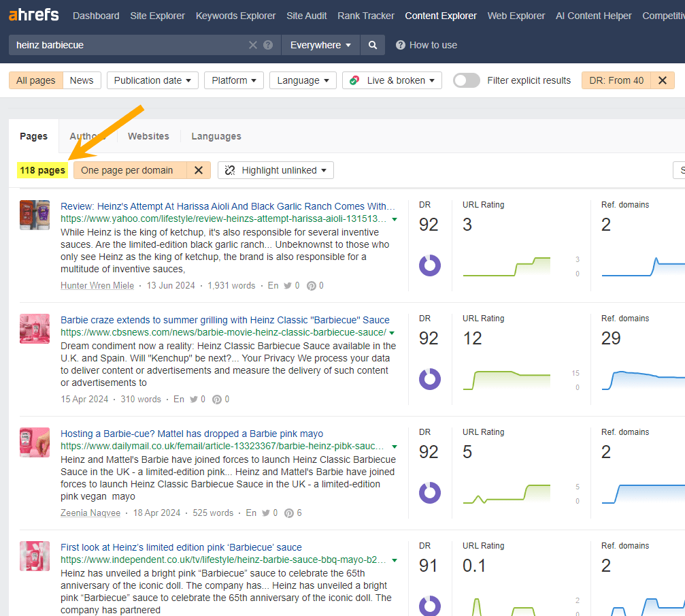Click the ahrefs logo
Screen dimensions: 685x616
pyautogui.click(x=33, y=14)
